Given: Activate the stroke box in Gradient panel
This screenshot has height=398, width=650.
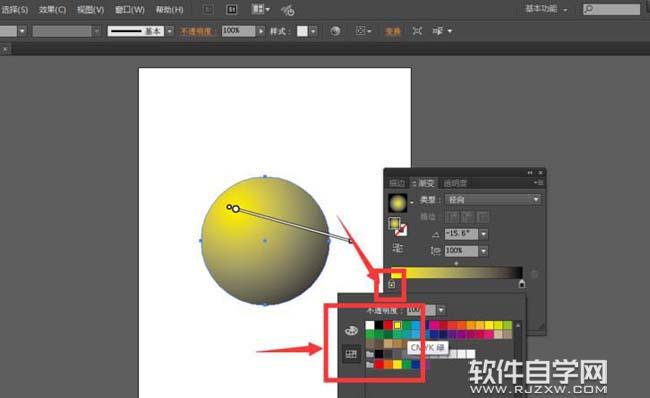Looking at the screenshot, I should pos(401,231).
